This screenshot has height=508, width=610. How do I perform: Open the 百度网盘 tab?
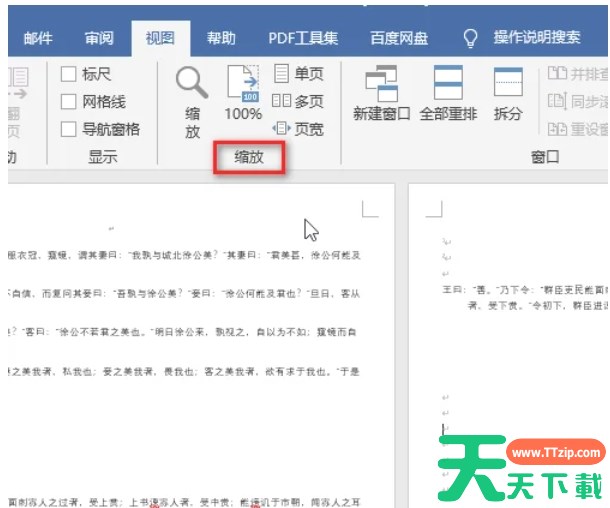pos(399,38)
